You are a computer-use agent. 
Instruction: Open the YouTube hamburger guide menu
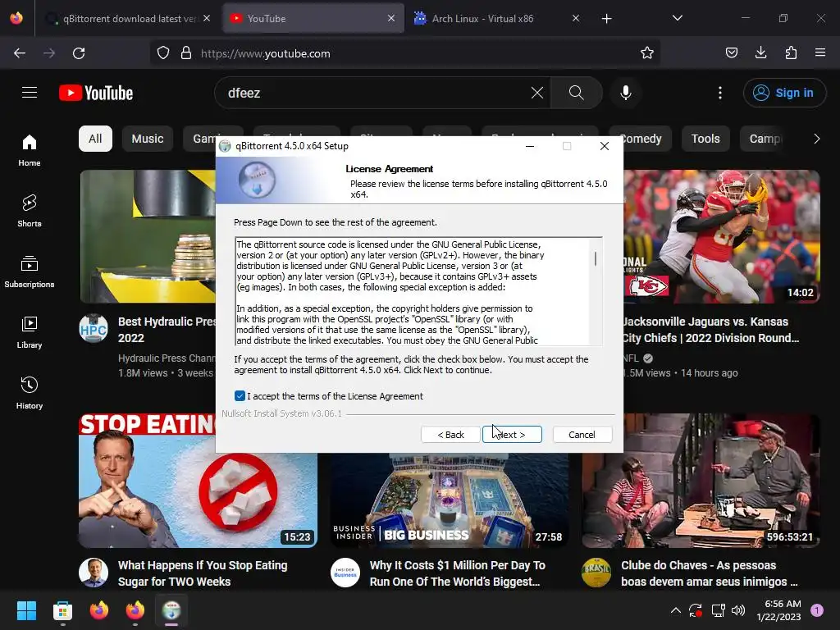coord(30,93)
